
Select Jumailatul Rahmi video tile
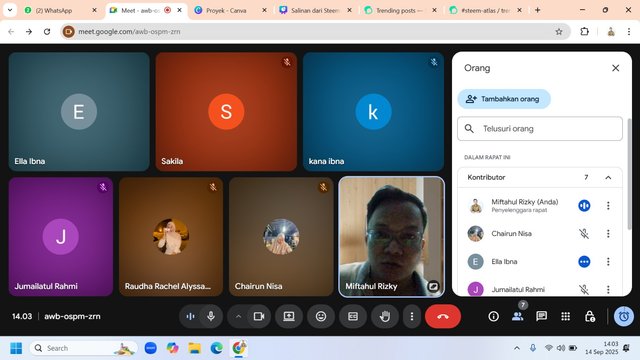[61, 237]
